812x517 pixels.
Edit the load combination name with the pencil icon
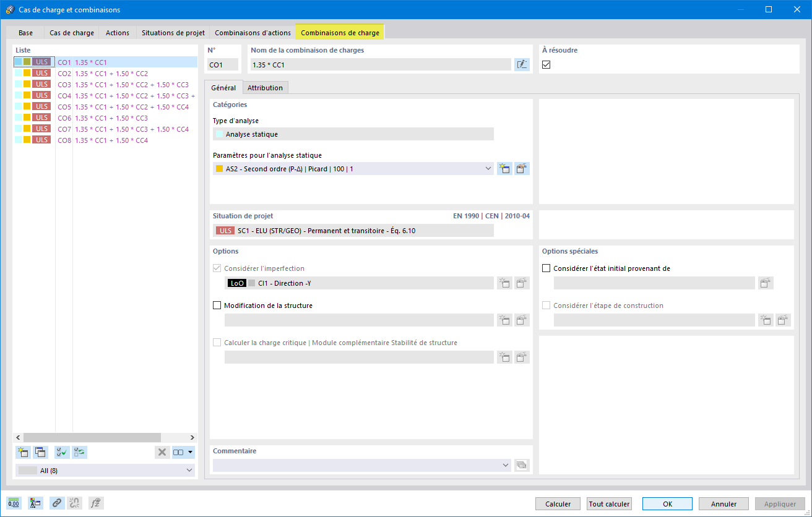522,64
